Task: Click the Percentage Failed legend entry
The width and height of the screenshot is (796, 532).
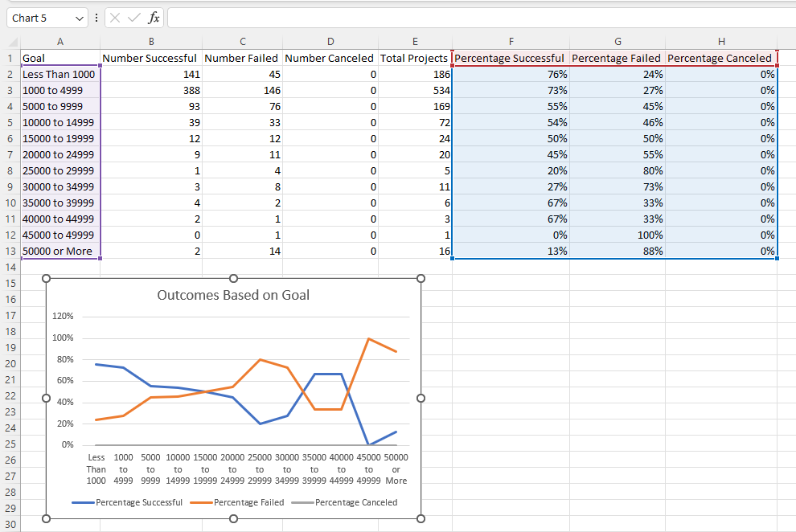Action: (243, 501)
